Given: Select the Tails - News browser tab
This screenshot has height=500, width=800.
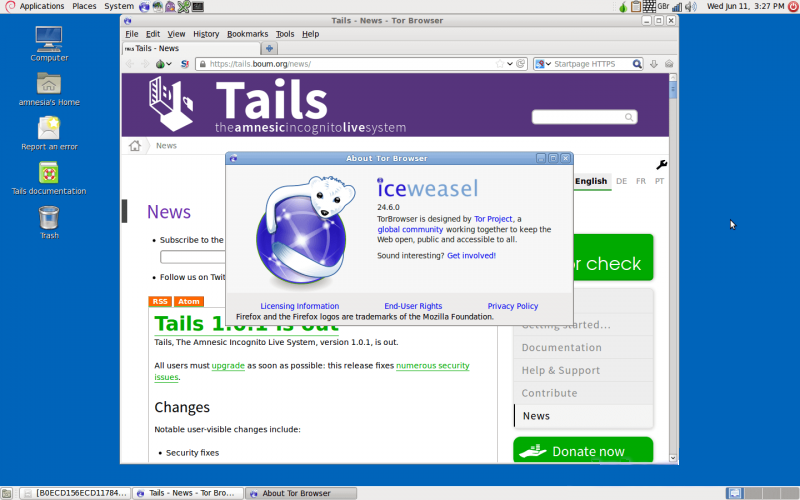Looking at the screenshot, I should click(191, 48).
